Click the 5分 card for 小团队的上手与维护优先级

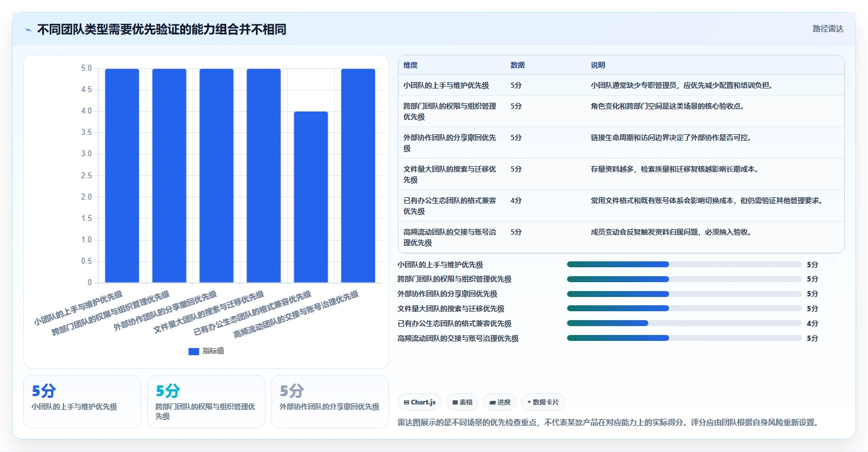[83, 401]
